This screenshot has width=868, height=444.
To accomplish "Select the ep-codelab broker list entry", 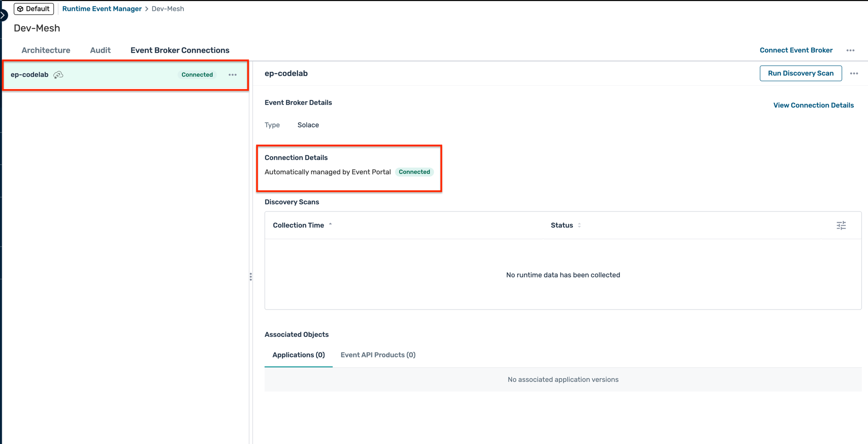I will click(x=112, y=75).
